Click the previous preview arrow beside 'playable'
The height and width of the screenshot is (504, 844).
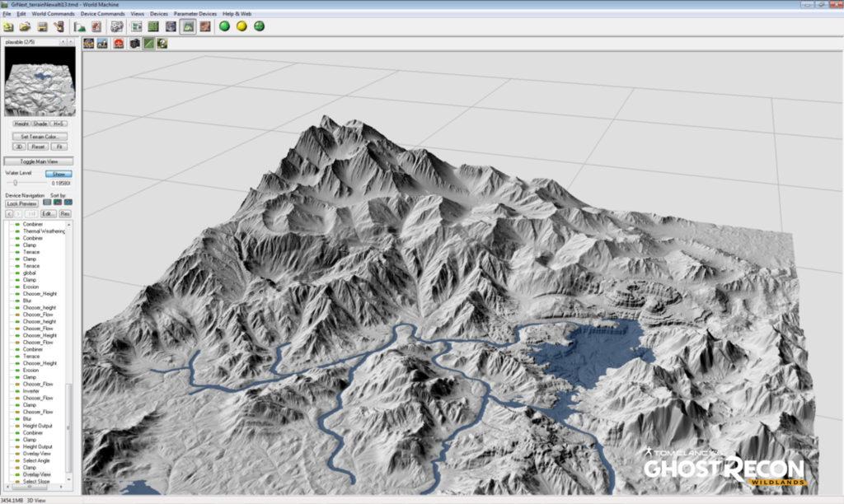63,42
